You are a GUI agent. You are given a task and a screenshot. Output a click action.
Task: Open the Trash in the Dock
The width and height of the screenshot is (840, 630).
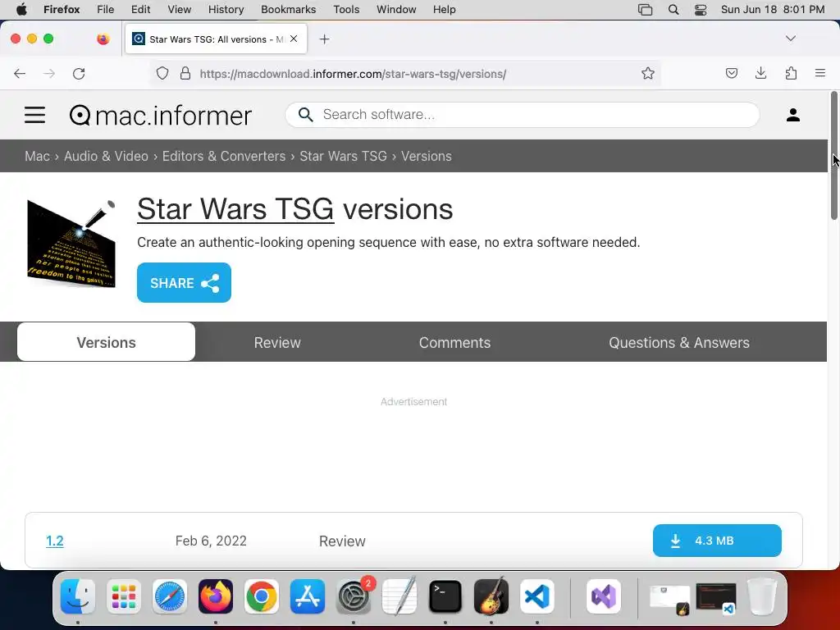[762, 596]
